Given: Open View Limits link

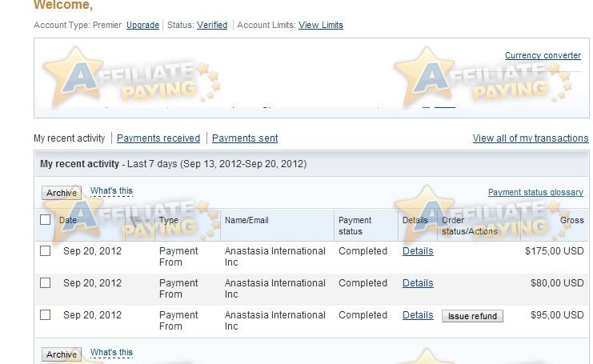Looking at the screenshot, I should [321, 25].
